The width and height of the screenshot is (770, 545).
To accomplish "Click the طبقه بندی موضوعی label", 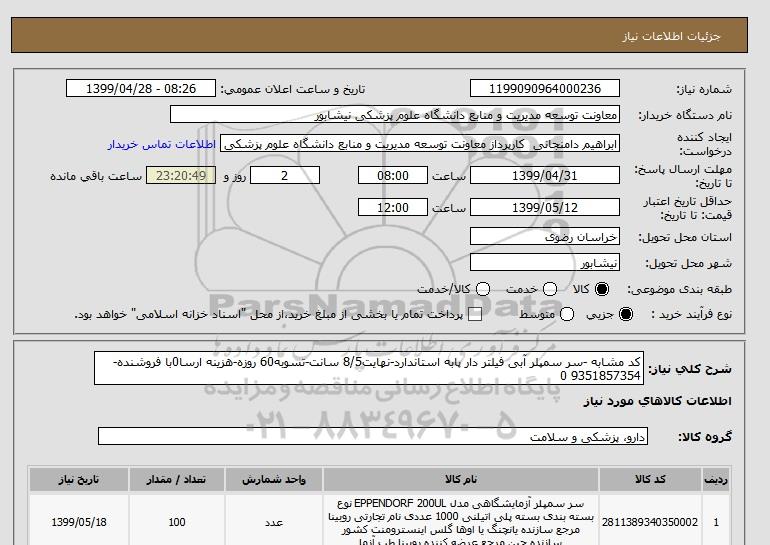I will coord(680,290).
